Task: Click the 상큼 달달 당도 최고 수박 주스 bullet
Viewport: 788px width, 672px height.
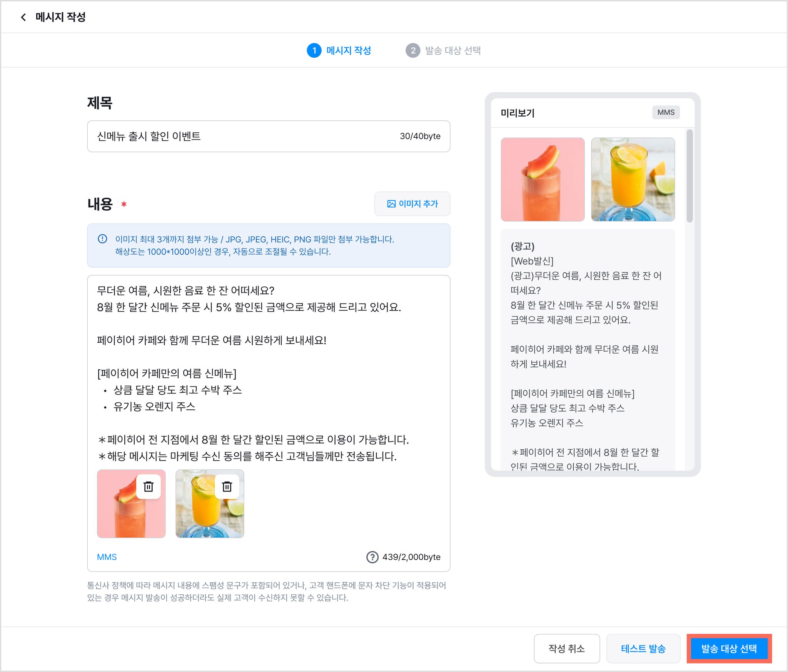Action: pyautogui.click(x=177, y=390)
